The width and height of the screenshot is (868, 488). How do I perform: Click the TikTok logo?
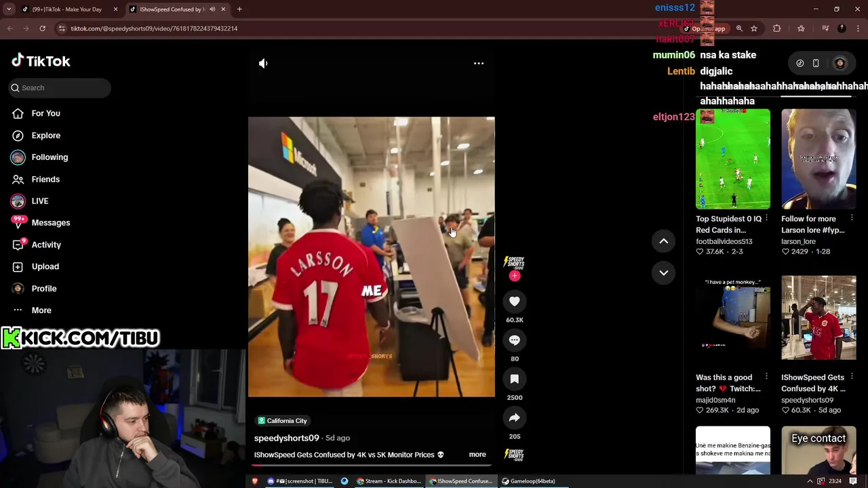click(41, 61)
